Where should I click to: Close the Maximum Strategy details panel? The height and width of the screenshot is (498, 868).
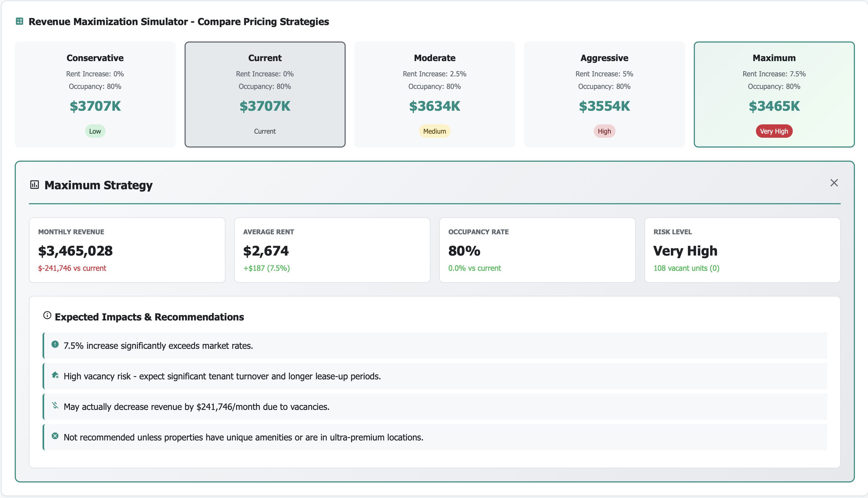coord(834,183)
